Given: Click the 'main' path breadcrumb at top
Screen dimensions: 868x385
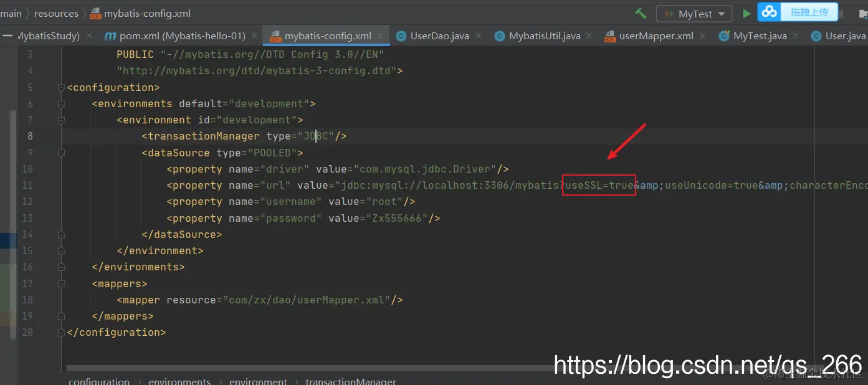Looking at the screenshot, I should pyautogui.click(x=11, y=13).
